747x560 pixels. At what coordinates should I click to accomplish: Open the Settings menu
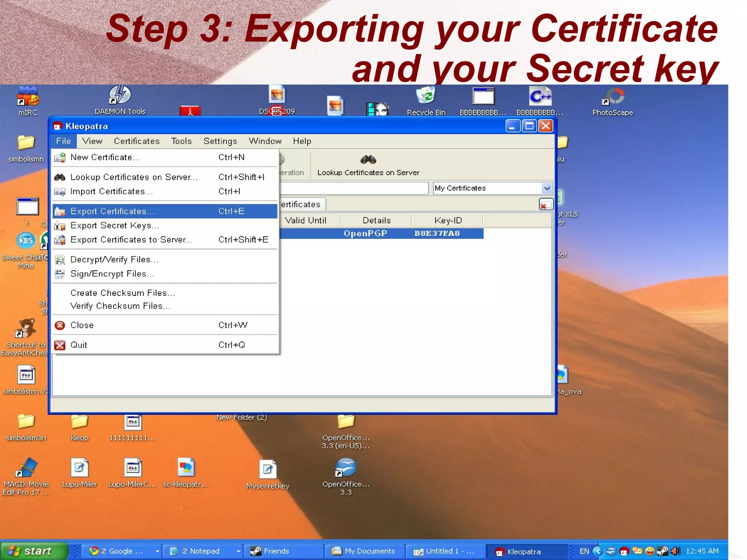[220, 141]
